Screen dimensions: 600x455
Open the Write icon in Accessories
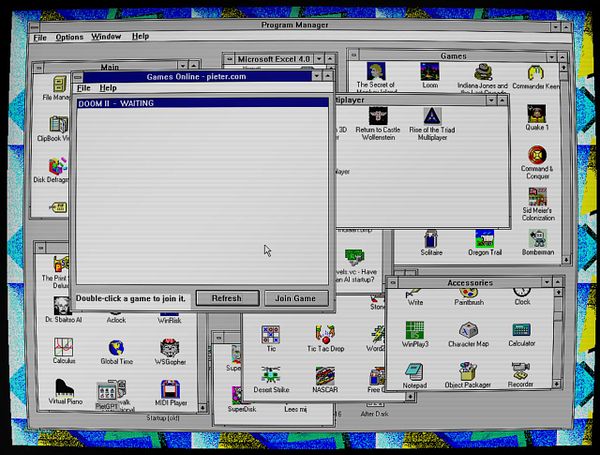pyautogui.click(x=415, y=294)
